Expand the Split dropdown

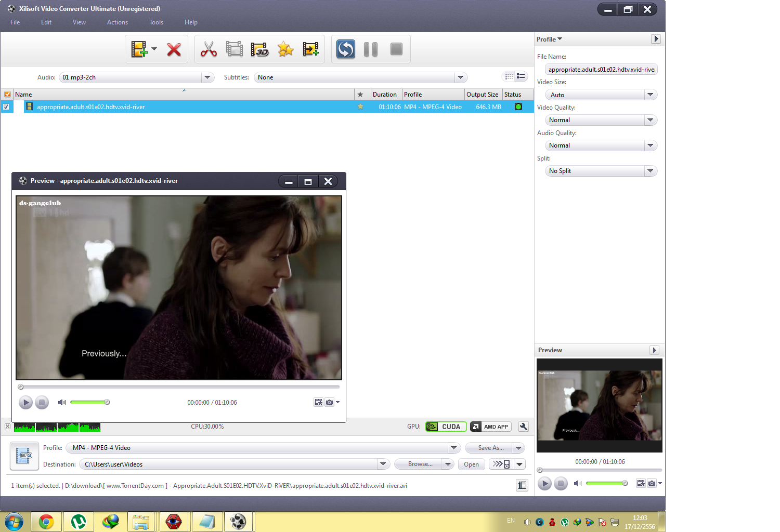point(650,171)
